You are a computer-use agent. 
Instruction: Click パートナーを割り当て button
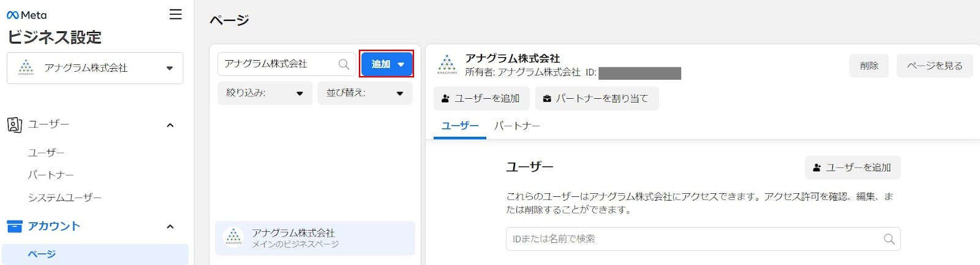coord(597,98)
